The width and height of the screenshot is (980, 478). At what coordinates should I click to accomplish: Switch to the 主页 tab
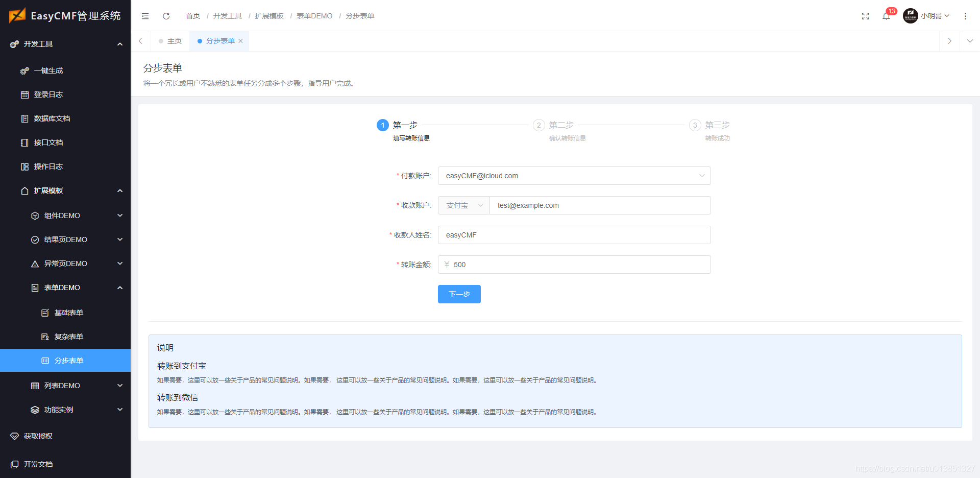coord(170,41)
